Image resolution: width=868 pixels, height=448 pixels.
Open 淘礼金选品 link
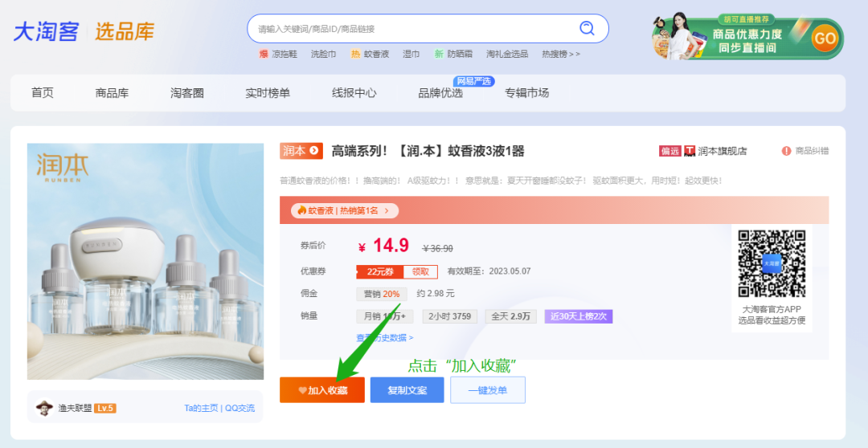click(507, 55)
